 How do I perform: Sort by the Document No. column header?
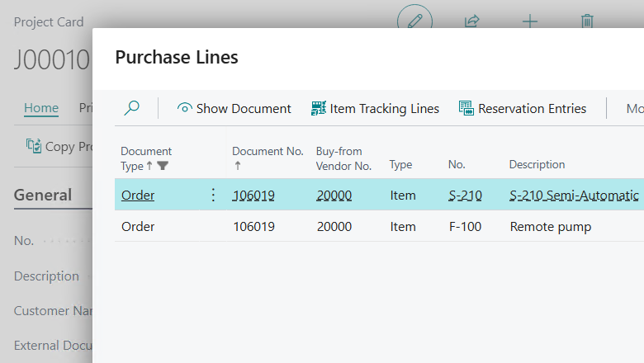[x=268, y=158]
